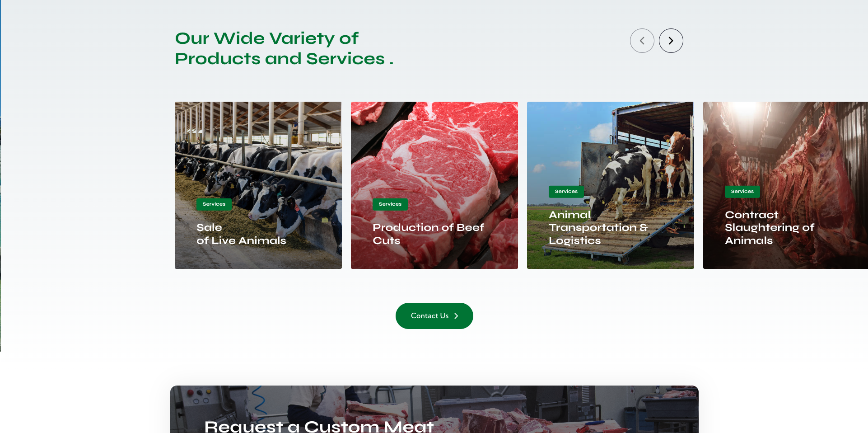Open the Animal Transportation & Logistics card
The width and height of the screenshot is (868, 433).
(x=610, y=185)
